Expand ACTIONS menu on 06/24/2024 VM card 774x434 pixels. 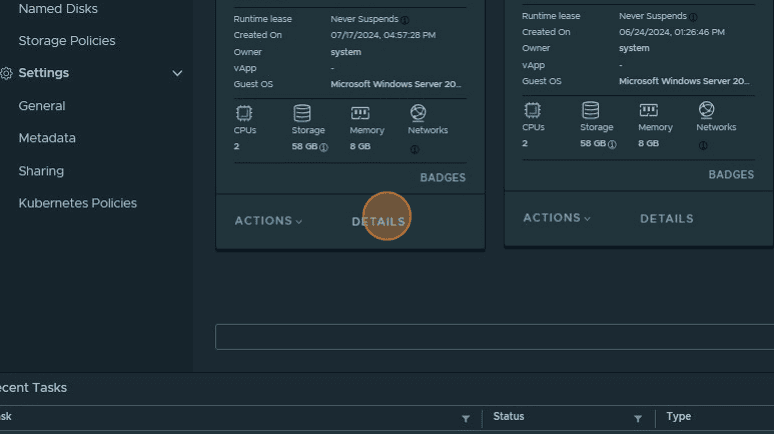pyautogui.click(x=556, y=218)
